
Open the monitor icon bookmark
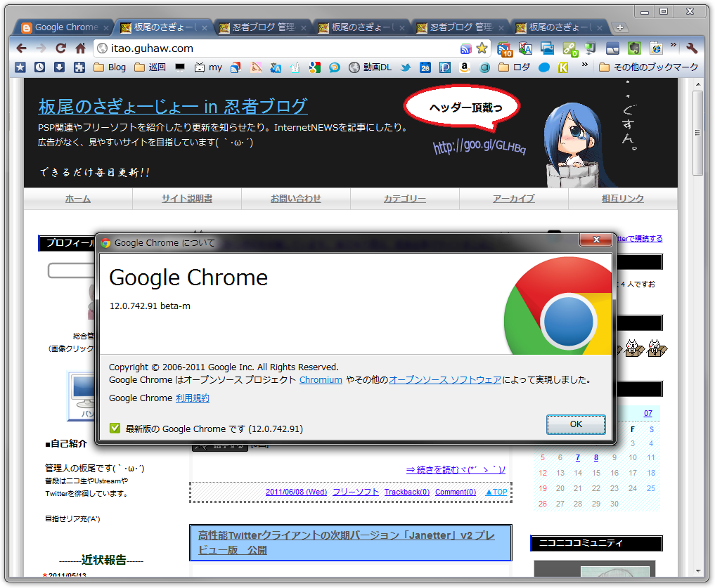pos(180,67)
